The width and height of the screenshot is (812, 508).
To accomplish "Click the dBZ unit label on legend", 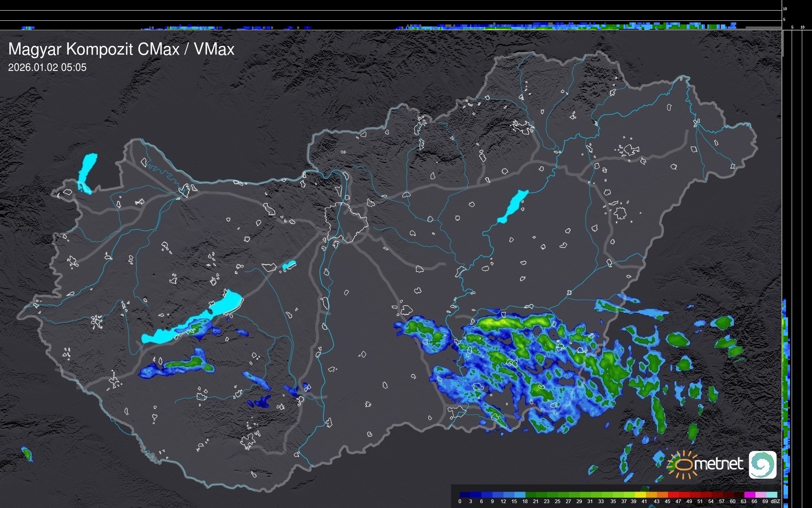I will pos(775,501).
